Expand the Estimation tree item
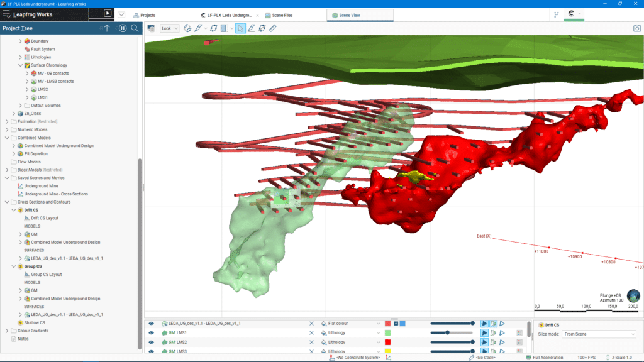This screenshot has height=362, width=644. (x=8, y=121)
